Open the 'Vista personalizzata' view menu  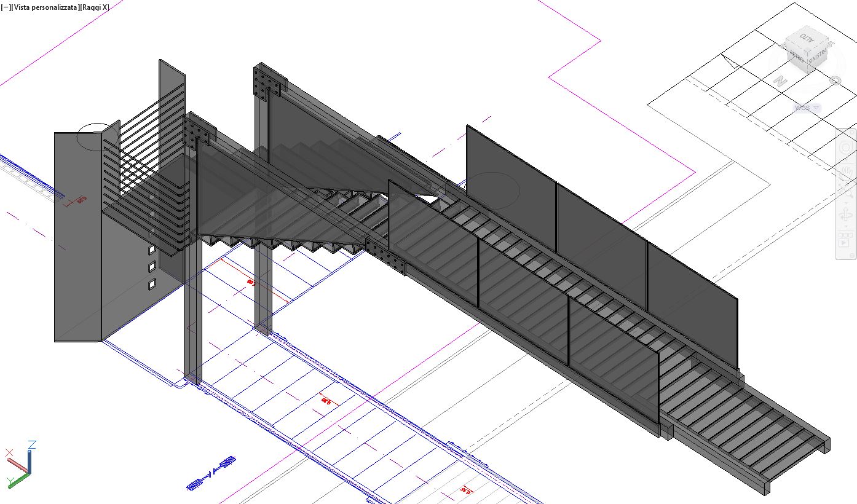pos(45,7)
